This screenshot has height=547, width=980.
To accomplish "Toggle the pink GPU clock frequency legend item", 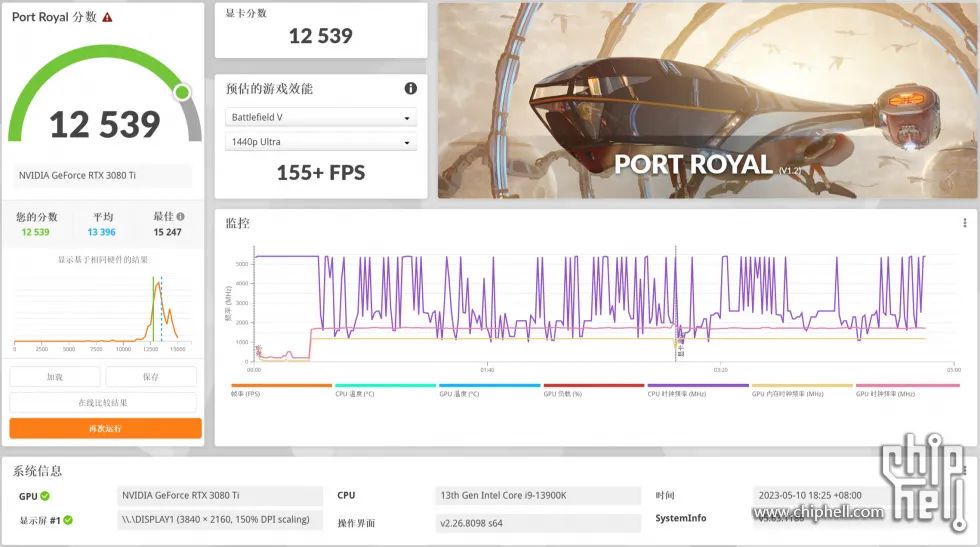I will pos(906,390).
